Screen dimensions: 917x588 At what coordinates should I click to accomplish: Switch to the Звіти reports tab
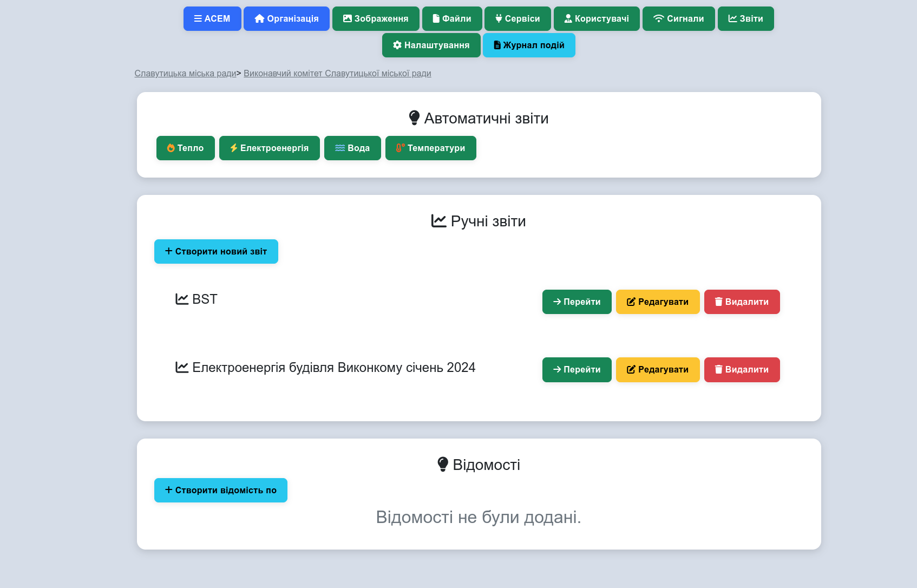point(745,18)
